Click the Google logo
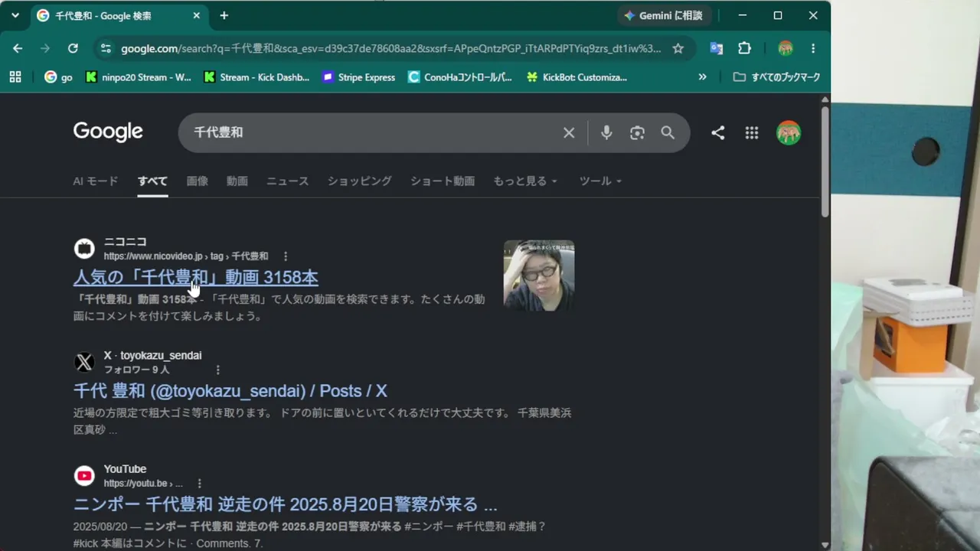The width and height of the screenshot is (980, 551). (x=108, y=132)
